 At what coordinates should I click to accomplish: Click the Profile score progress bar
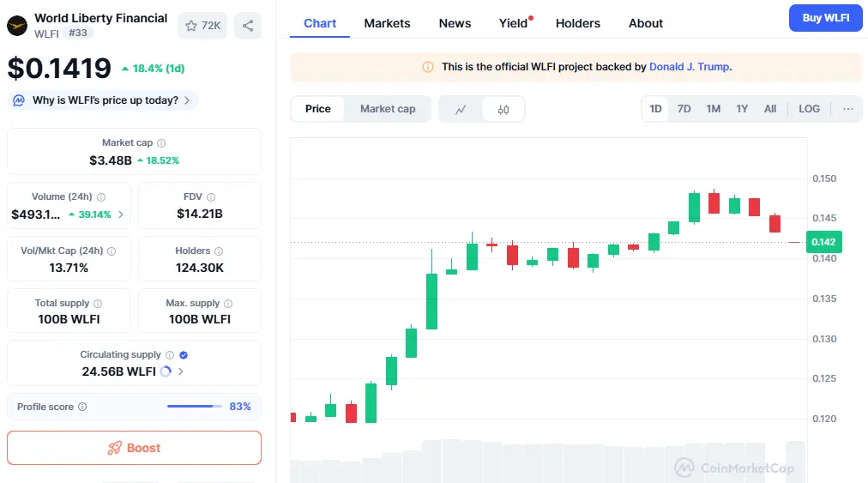pyautogui.click(x=195, y=407)
